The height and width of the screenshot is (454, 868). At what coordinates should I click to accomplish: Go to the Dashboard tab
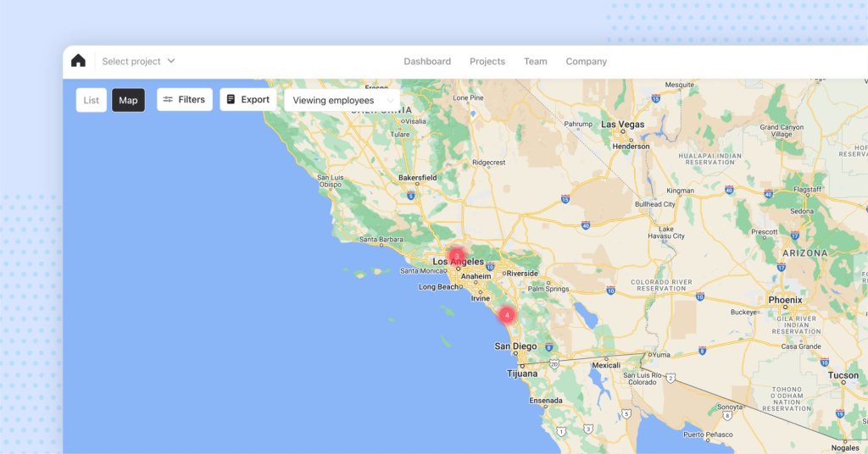click(x=427, y=61)
